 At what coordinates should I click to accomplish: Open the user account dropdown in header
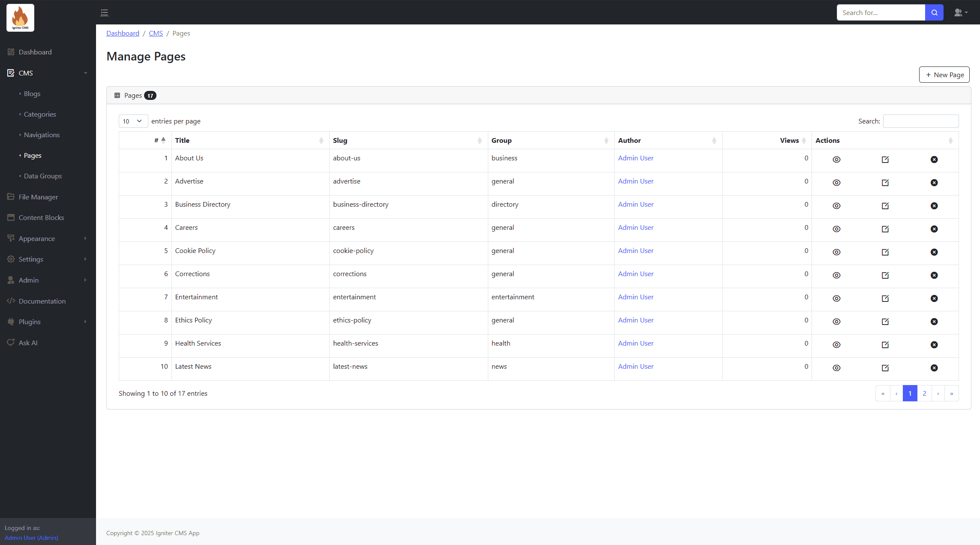(x=961, y=12)
